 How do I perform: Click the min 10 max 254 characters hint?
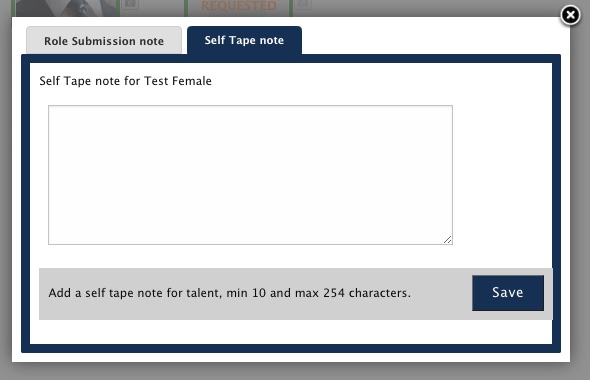[x=230, y=293]
